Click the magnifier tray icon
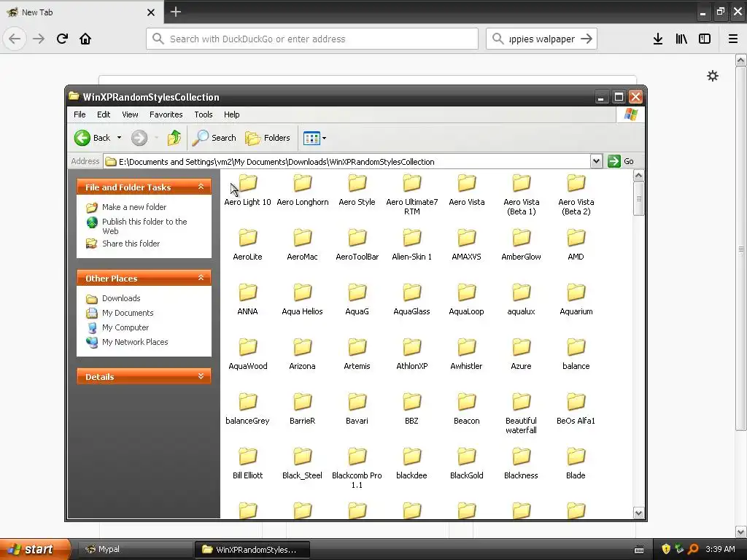747x560 pixels. (693, 549)
